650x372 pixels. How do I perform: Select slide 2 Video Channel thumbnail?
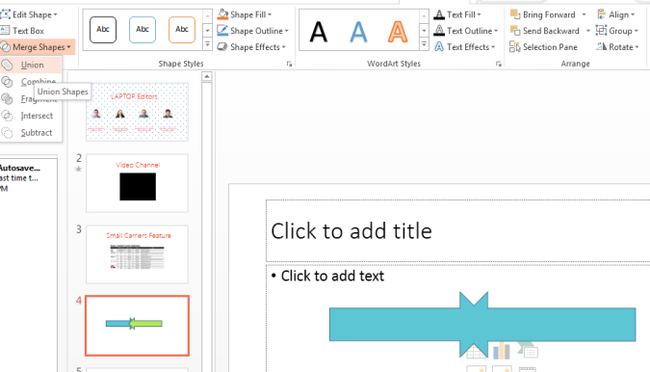coord(137,183)
